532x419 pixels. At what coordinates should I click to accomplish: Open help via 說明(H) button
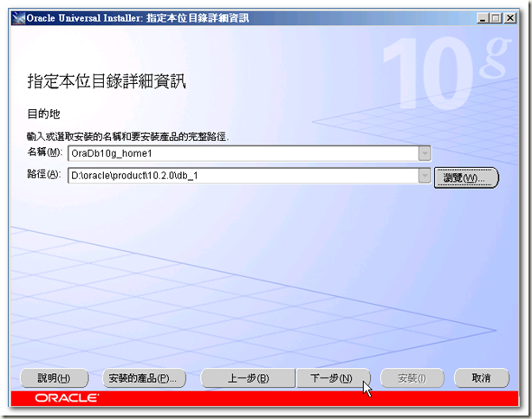pyautogui.click(x=55, y=378)
